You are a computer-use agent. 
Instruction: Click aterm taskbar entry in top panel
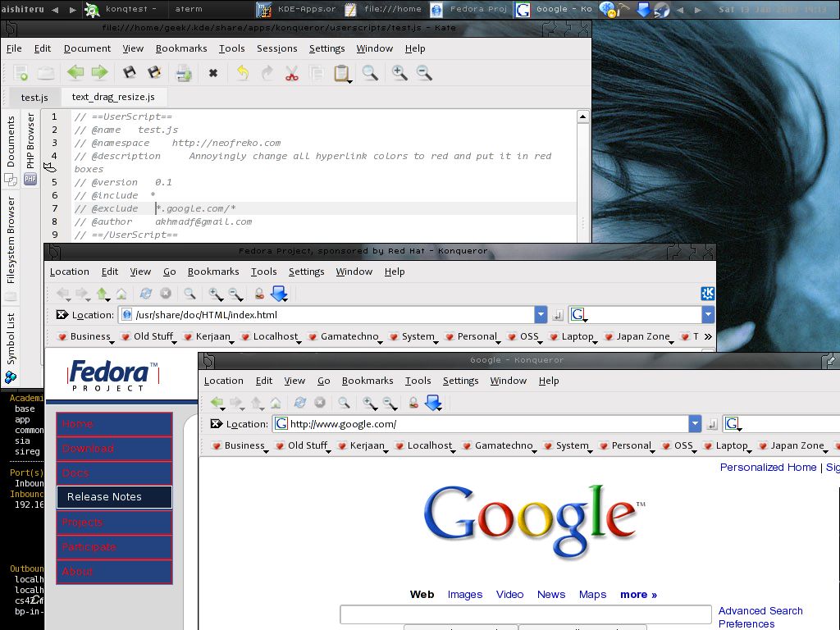point(189,8)
